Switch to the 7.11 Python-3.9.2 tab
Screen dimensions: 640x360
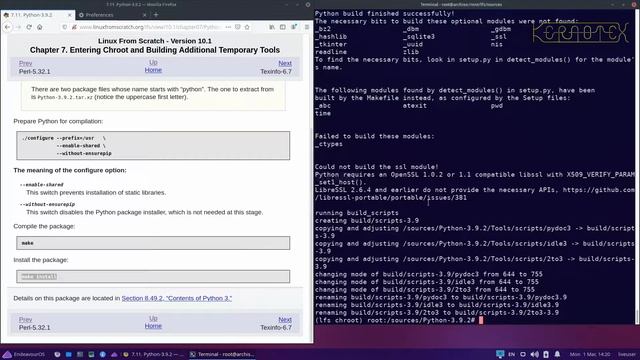coord(37,15)
